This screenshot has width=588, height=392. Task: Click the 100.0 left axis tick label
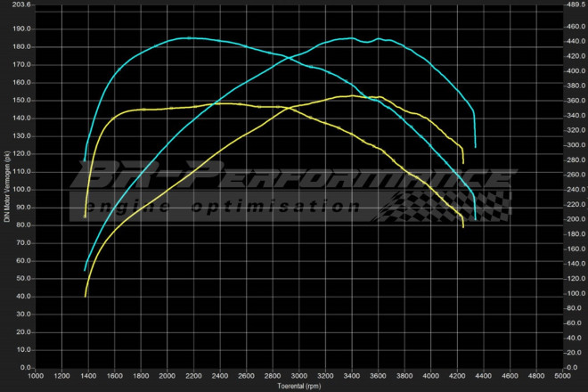point(21,190)
